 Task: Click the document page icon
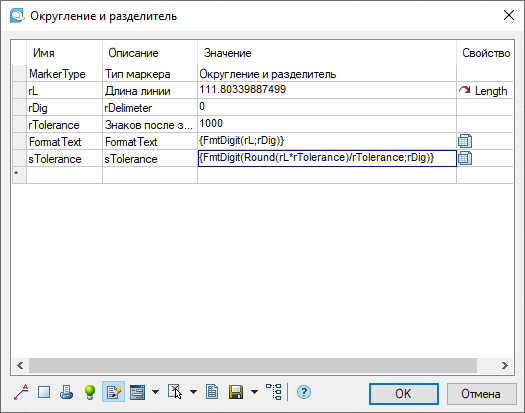212,392
